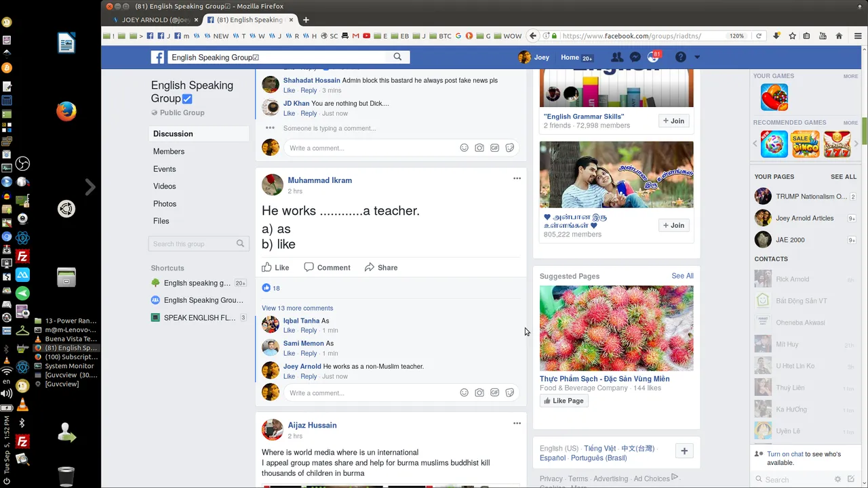The width and height of the screenshot is (868, 488).
Task: Like Iqbal Tanha's comment
Action: [289, 331]
